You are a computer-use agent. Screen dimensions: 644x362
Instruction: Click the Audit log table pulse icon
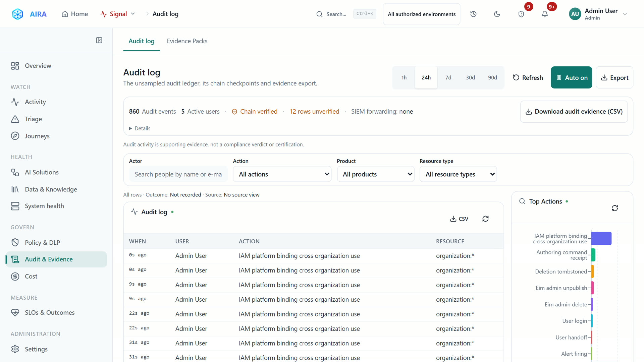tap(134, 212)
